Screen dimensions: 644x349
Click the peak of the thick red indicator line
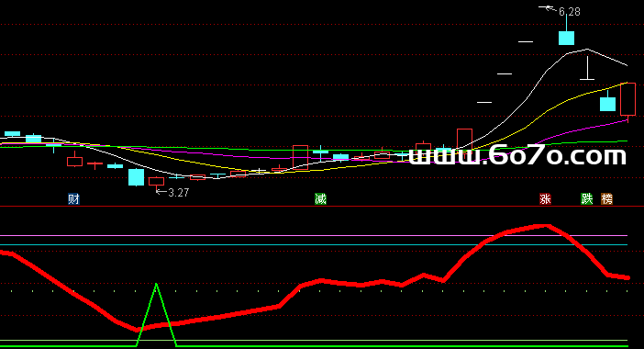tap(546, 226)
